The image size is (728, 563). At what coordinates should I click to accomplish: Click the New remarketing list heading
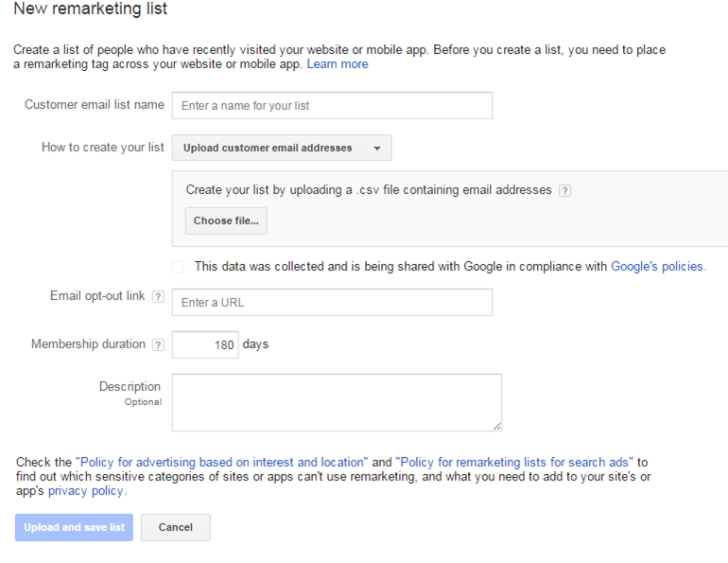pyautogui.click(x=90, y=9)
